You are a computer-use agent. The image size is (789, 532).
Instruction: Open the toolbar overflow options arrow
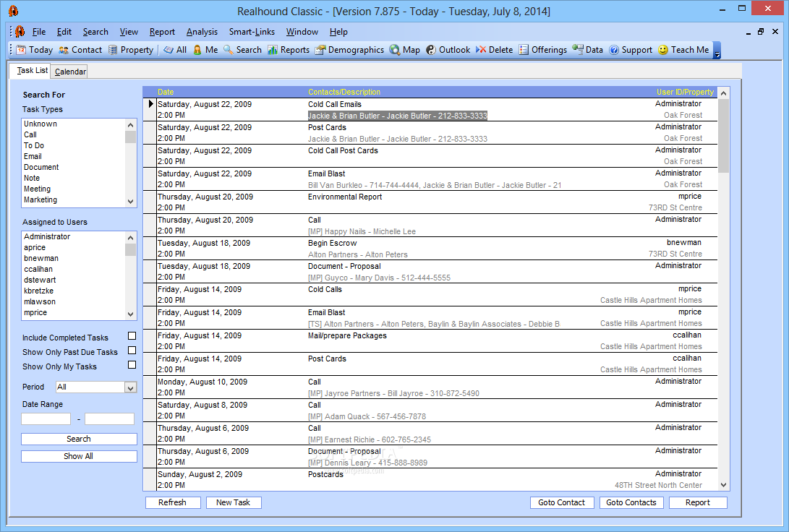(x=717, y=51)
